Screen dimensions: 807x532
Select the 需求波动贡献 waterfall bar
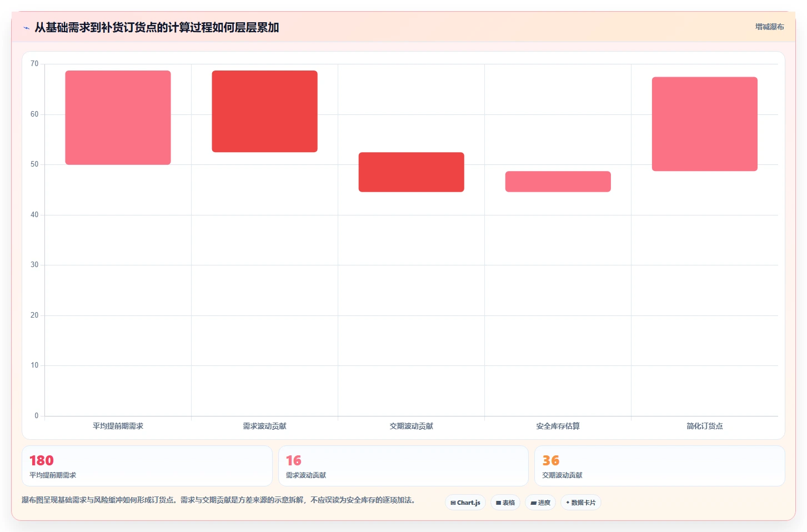[264, 111]
